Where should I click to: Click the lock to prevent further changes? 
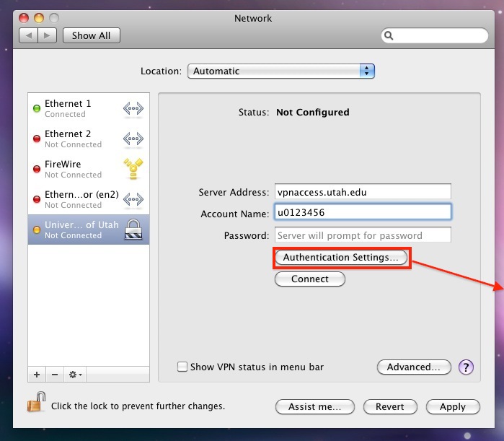pyautogui.click(x=36, y=402)
